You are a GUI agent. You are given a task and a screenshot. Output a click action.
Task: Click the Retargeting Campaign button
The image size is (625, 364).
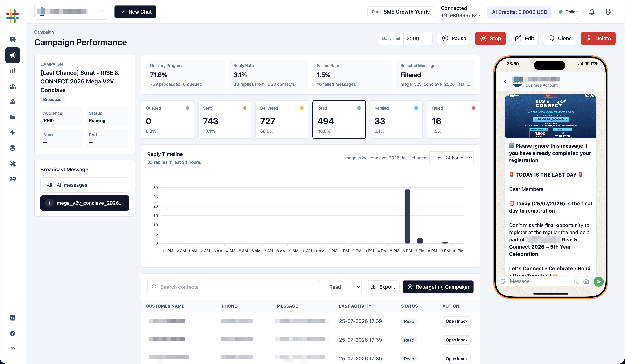(438, 287)
